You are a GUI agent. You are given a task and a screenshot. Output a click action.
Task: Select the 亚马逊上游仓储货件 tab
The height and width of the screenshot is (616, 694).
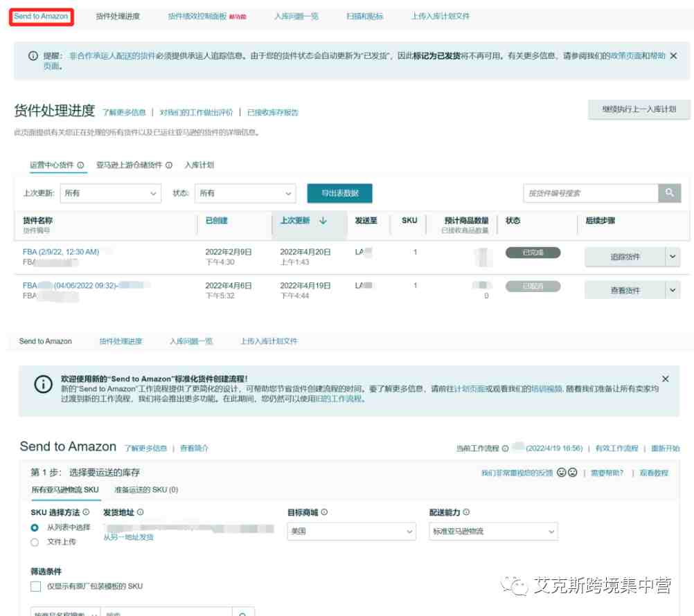click(x=130, y=165)
